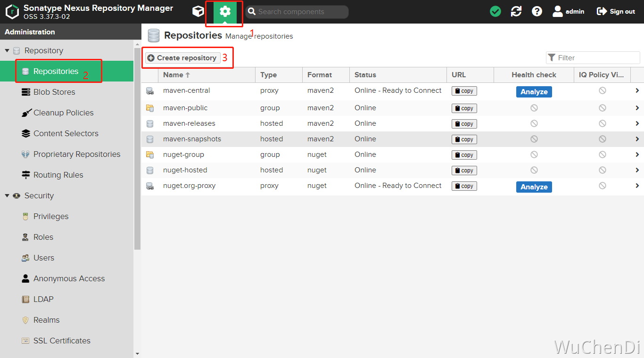Copy URL for nuget-hosted
644x358 pixels.
(464, 171)
